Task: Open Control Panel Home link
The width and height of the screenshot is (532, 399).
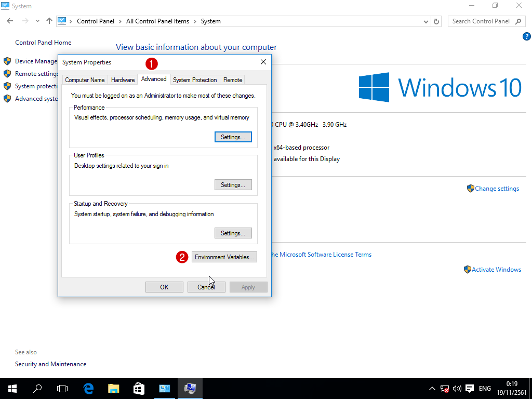Action: (x=43, y=43)
